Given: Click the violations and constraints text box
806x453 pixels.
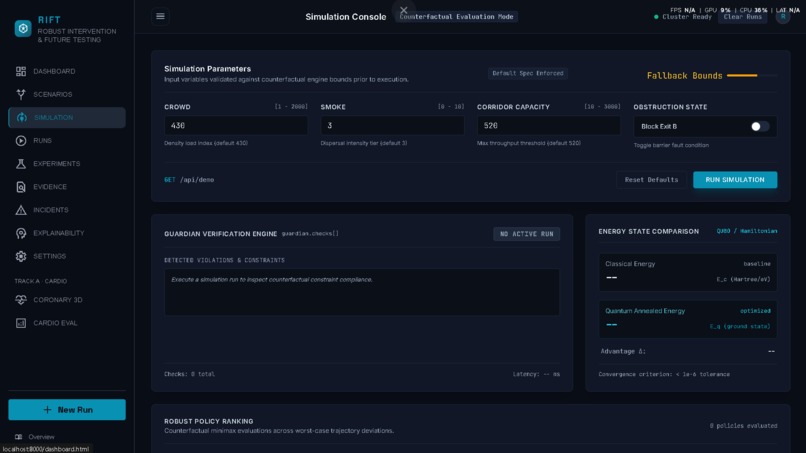Looking at the screenshot, I should [362, 292].
